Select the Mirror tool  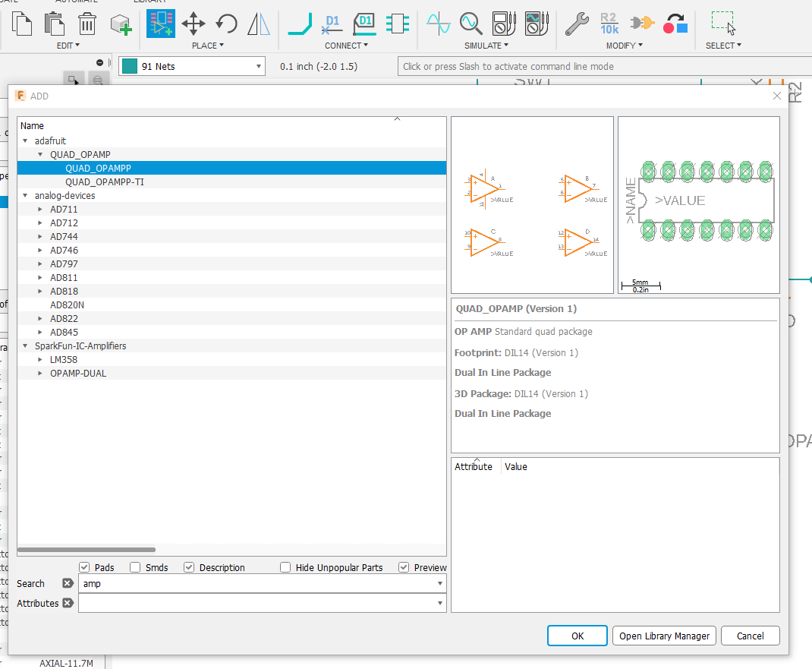point(259,24)
